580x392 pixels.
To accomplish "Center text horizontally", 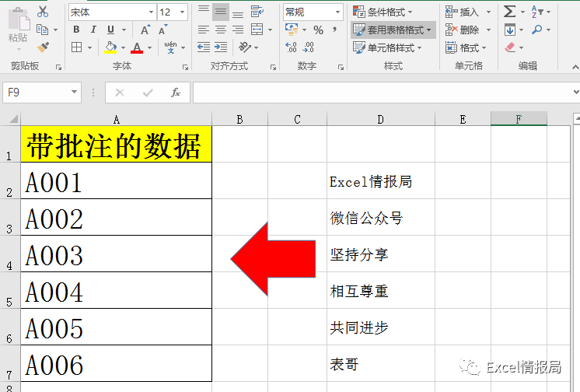I will pos(221,30).
